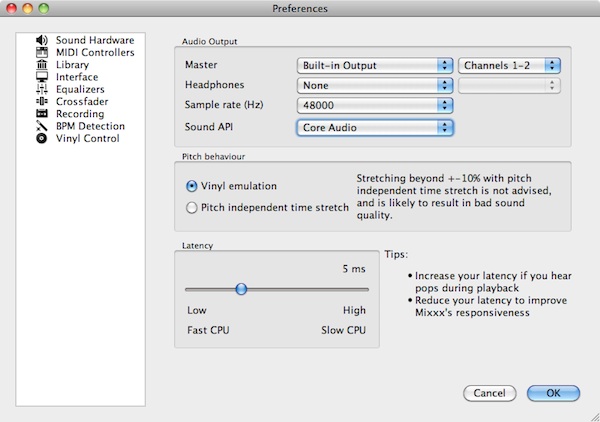
Task: Enable the Vinyl emulation radio button
Action: click(x=191, y=186)
